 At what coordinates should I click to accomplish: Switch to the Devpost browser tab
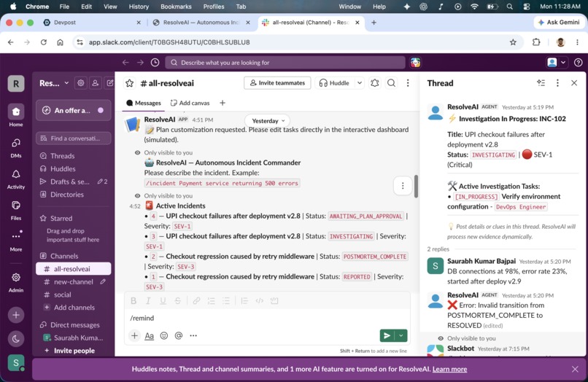click(x=93, y=23)
